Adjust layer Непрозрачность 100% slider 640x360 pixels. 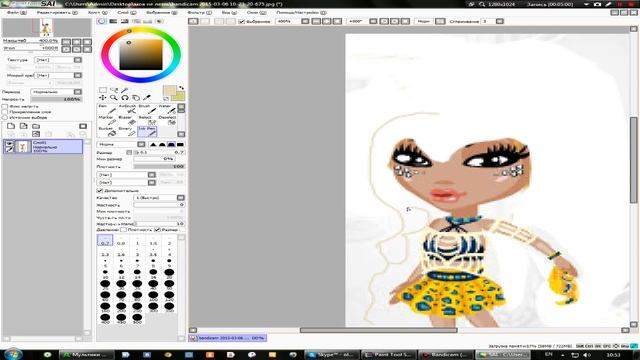(56, 99)
